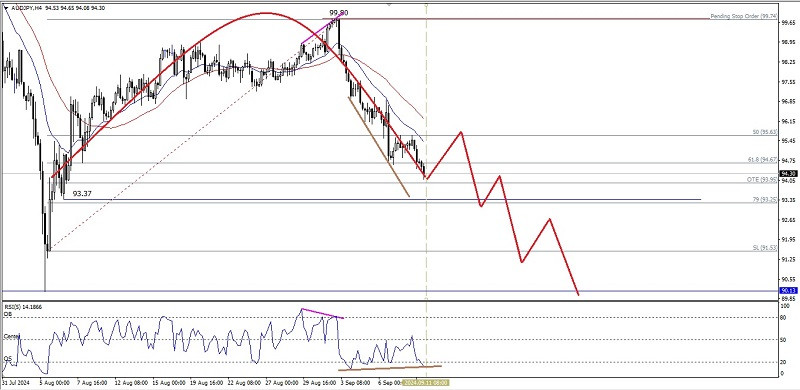Click the highlighted date marker on time axis
Viewport: 800px width, 390px height.
click(426, 382)
